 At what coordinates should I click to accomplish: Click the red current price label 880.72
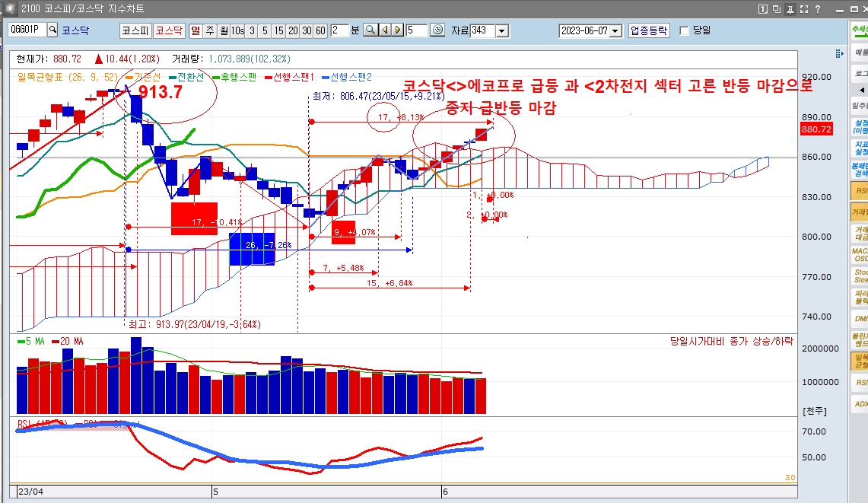tap(816, 129)
